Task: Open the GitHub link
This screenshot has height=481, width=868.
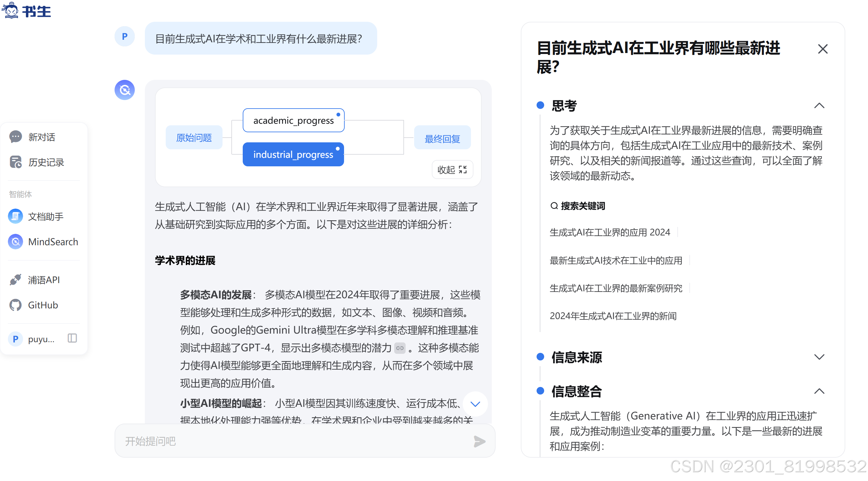Action: [x=43, y=305]
